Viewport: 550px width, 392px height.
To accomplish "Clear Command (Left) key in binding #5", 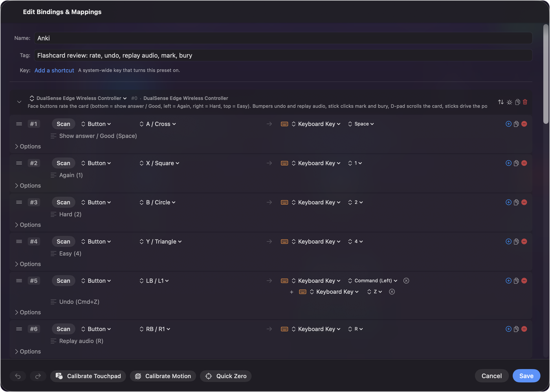I will [x=406, y=281].
